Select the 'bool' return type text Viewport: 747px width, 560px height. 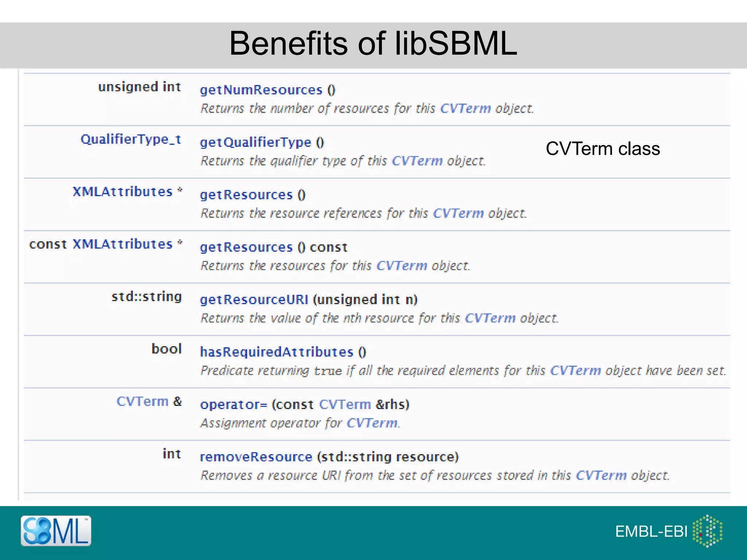(167, 349)
